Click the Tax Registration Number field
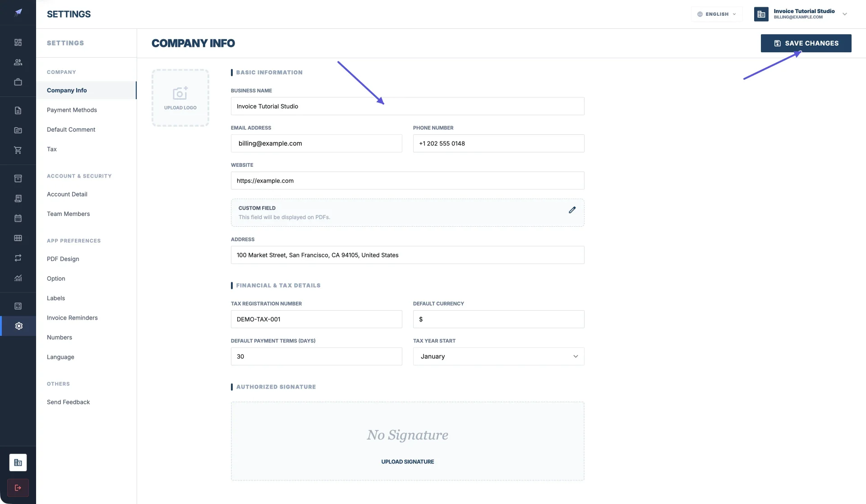Screen dimensions: 866x504 [x=316, y=319]
